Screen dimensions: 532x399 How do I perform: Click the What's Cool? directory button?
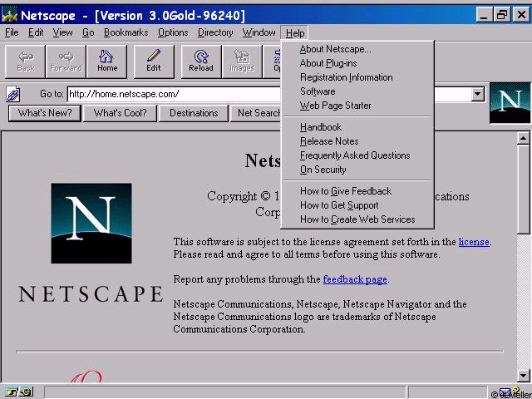click(120, 113)
